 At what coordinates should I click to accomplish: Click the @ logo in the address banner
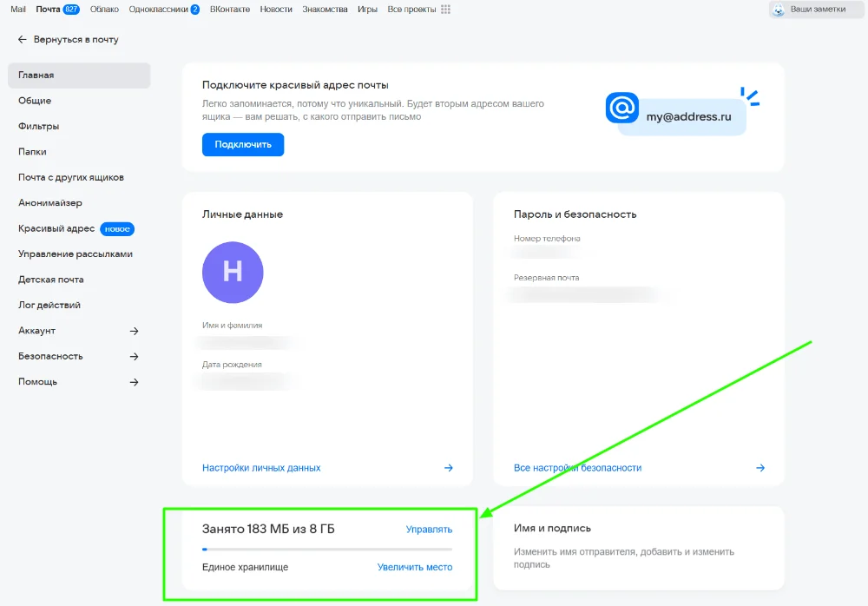(622, 108)
